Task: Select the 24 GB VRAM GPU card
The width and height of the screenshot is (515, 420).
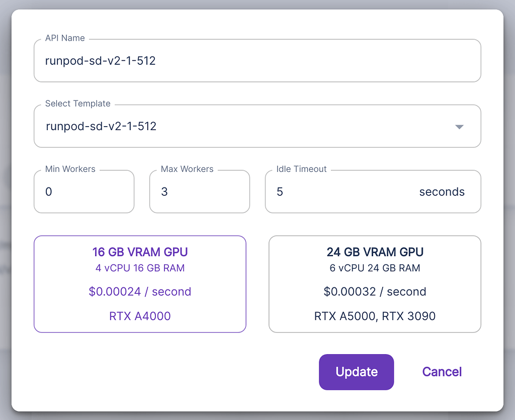Action: (x=375, y=284)
